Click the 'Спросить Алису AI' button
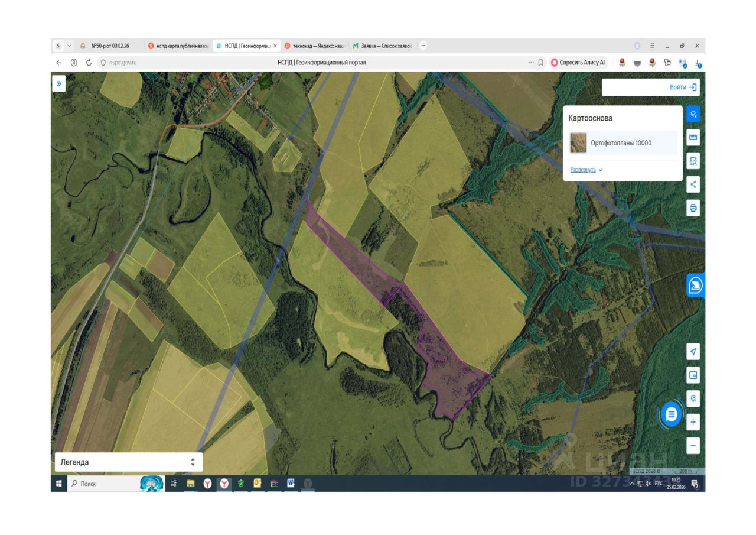 pyautogui.click(x=579, y=63)
